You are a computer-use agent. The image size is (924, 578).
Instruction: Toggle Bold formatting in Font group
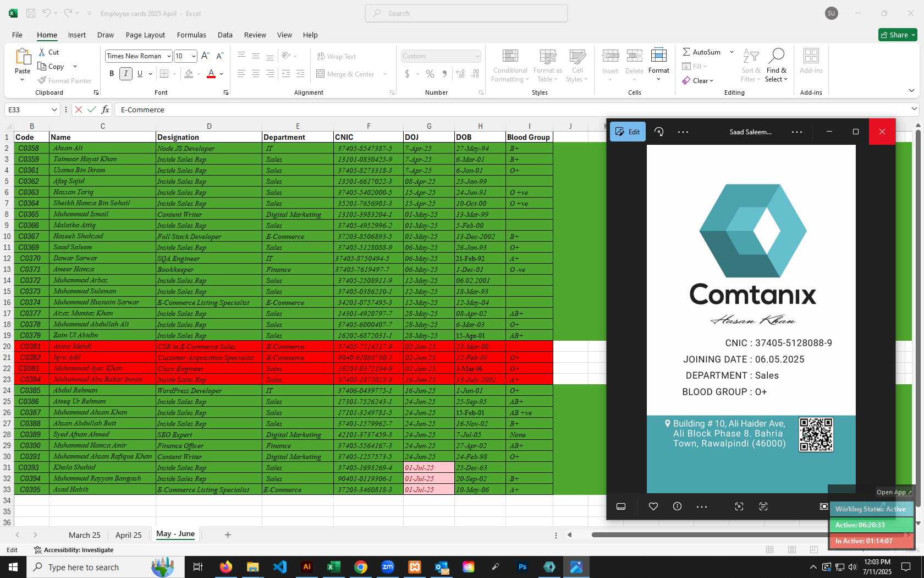pos(112,74)
